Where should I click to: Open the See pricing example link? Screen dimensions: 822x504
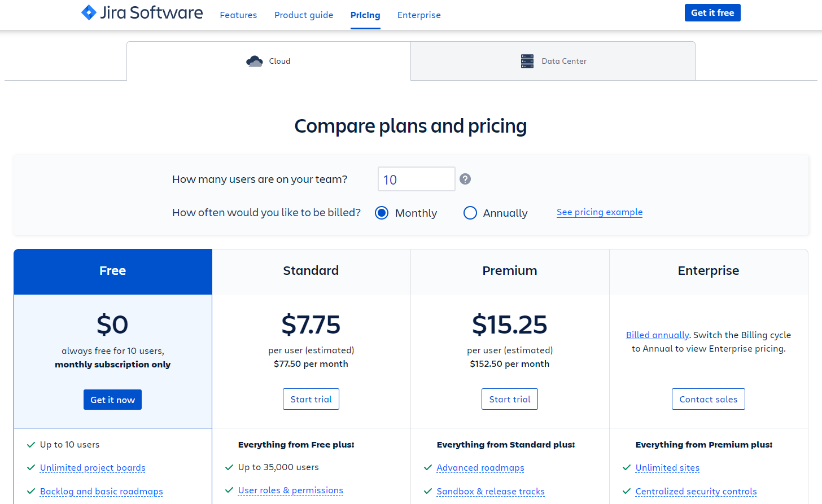pos(600,212)
